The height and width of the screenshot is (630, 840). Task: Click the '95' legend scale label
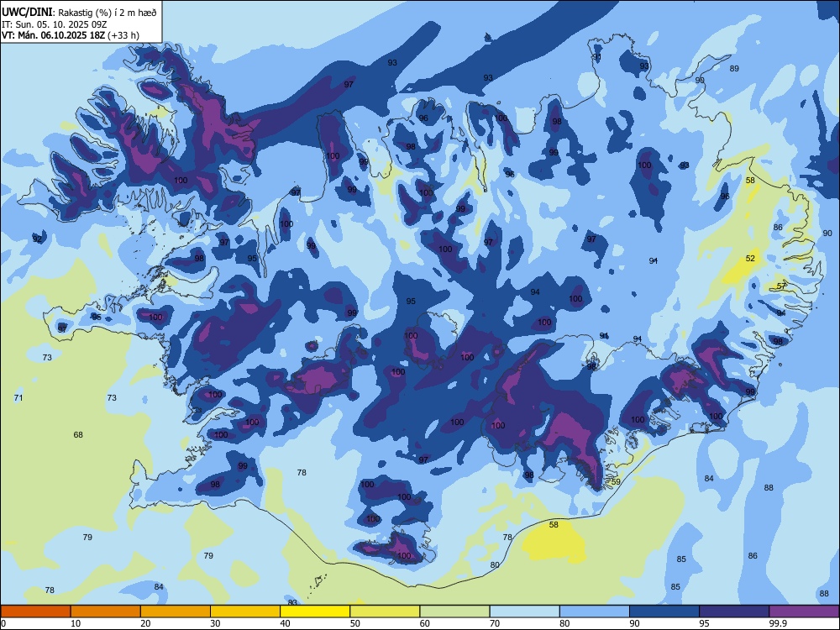pos(704,623)
